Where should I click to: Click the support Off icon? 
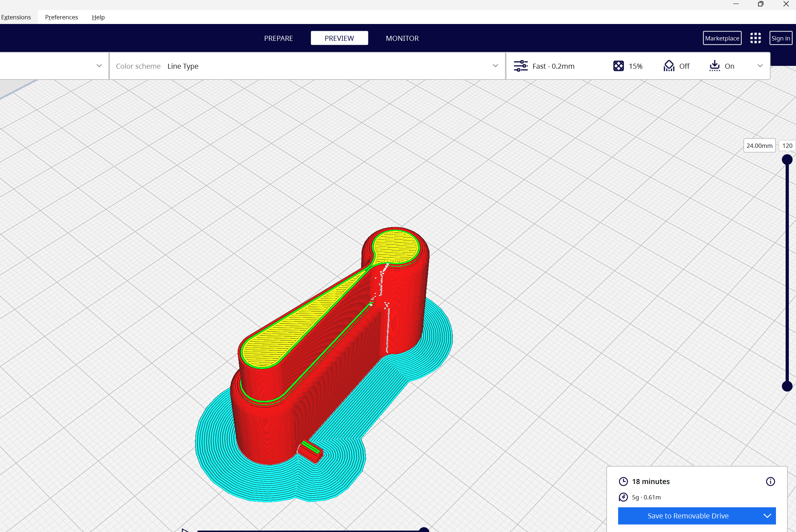[669, 66]
